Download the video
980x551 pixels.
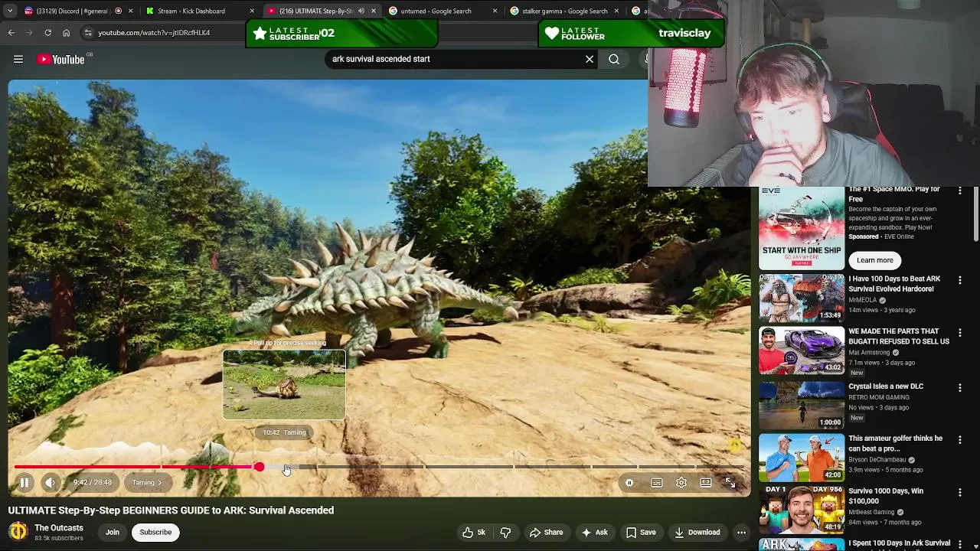point(697,533)
